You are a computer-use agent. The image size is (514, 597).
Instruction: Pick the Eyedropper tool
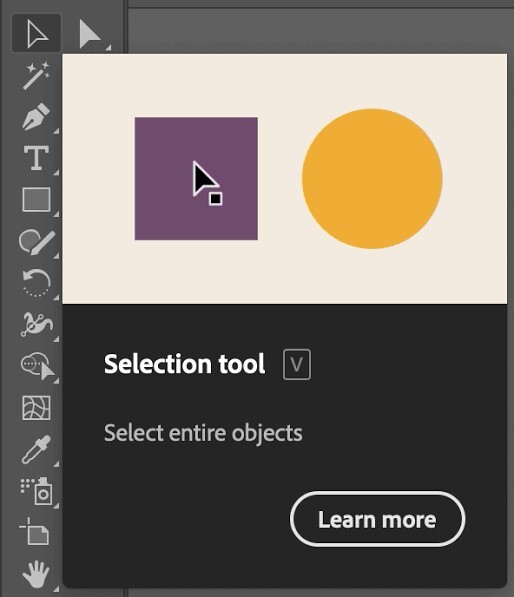pyautogui.click(x=37, y=449)
